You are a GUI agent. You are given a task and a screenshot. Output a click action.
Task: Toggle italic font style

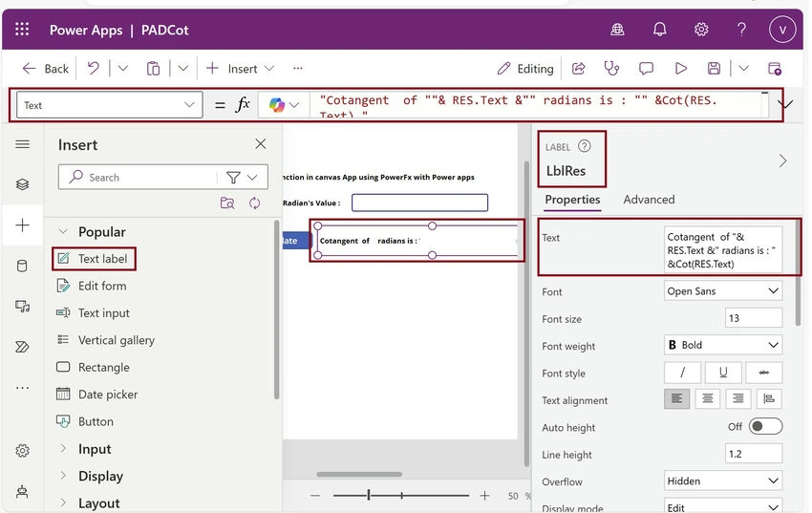tap(682, 373)
